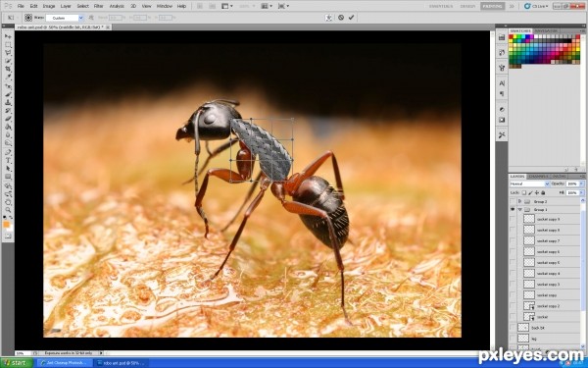
Task: Select the Healing Brush tool
Action: point(8,86)
